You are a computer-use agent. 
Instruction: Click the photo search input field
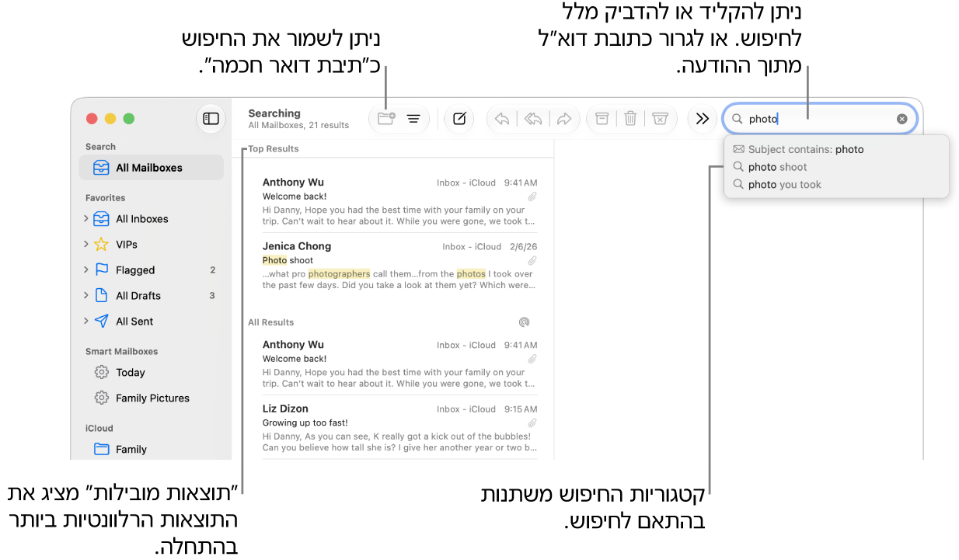point(820,119)
